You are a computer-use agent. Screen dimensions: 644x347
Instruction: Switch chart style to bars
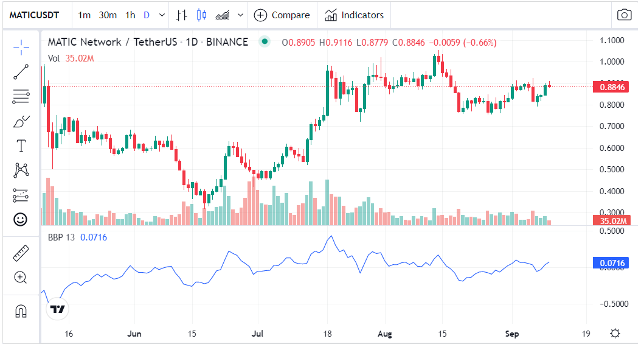(182, 15)
